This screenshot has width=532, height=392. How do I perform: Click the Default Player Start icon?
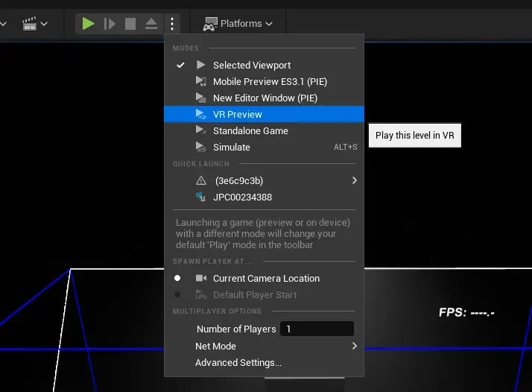(201, 294)
